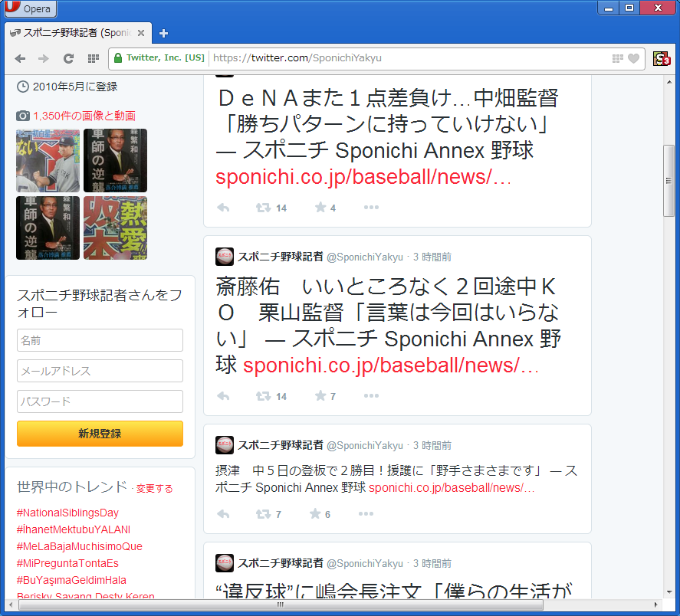The image size is (680, 616).
Task: Favorite the 斎藤佑 tweet star
Action: point(320,396)
